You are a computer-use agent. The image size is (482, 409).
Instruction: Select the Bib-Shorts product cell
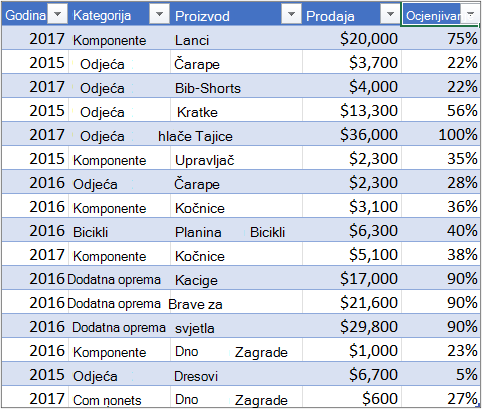click(236, 86)
